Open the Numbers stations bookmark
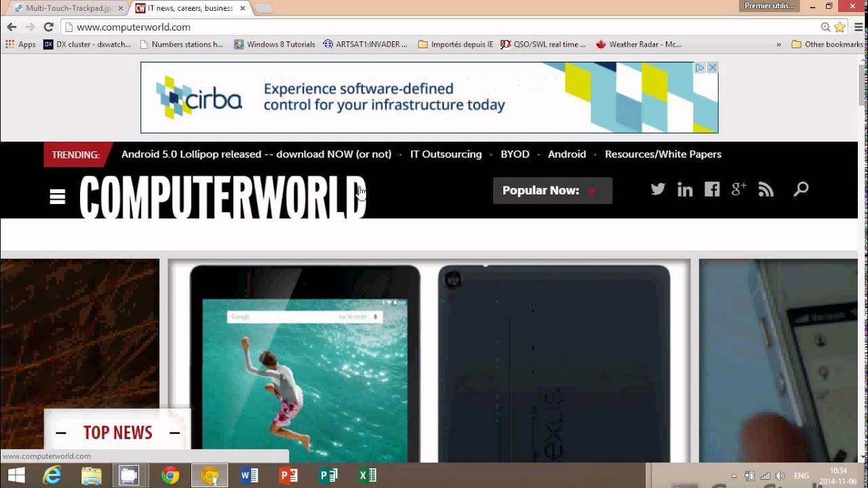Screen dimensions: 868x488 (181, 44)
